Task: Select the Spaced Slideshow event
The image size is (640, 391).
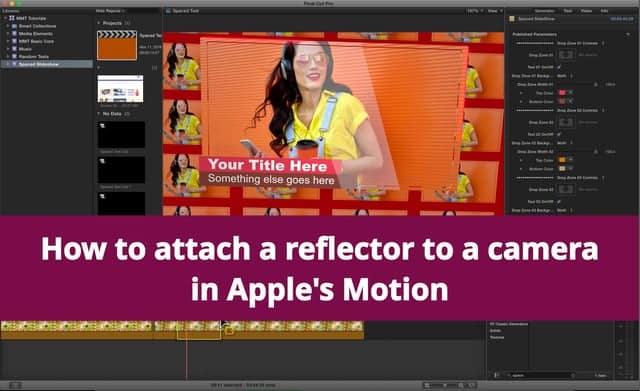Action: coord(47,64)
